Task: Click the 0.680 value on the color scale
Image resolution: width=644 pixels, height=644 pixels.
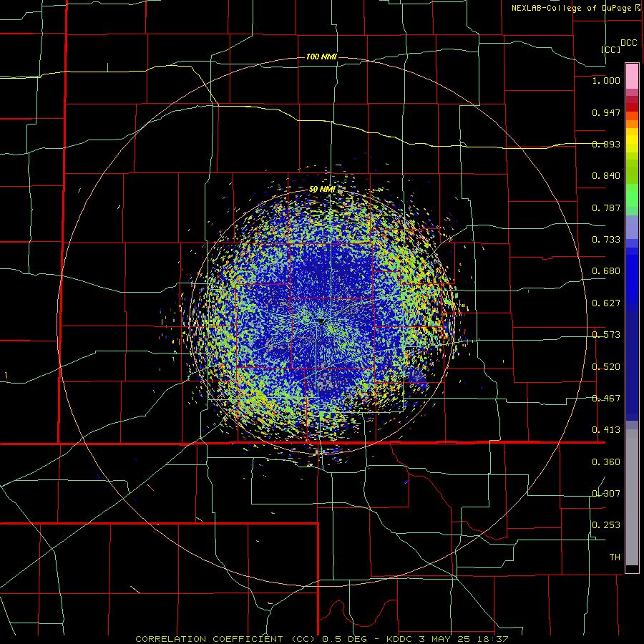Action: (606, 271)
